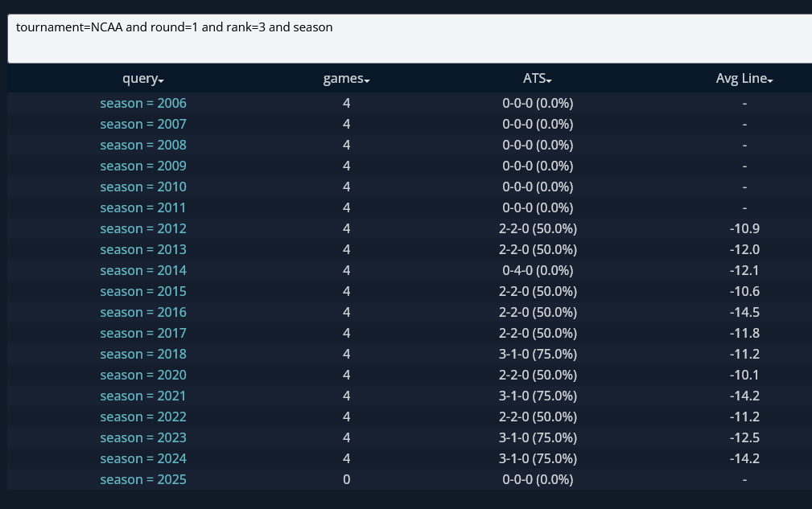Sort by the ATS column header

click(x=538, y=79)
